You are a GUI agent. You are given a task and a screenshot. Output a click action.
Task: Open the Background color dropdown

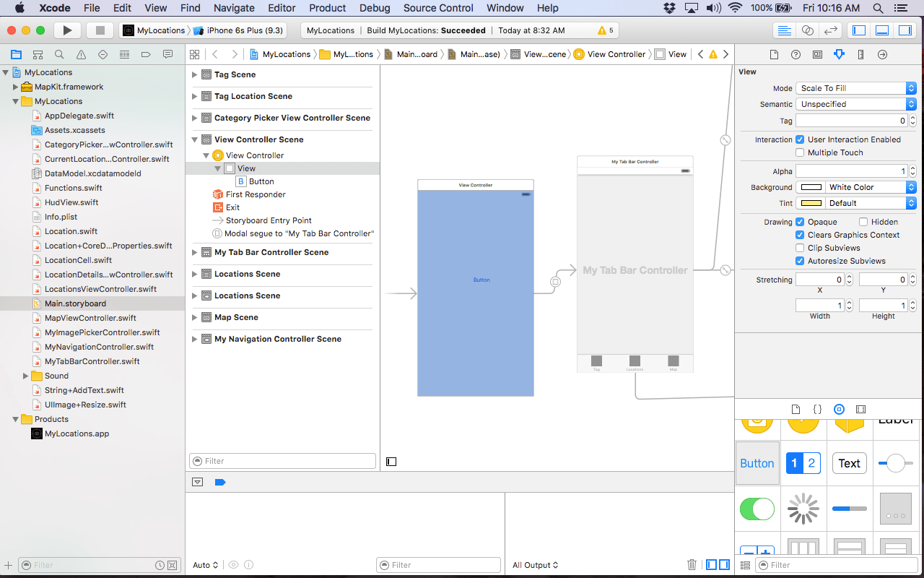[x=871, y=187]
